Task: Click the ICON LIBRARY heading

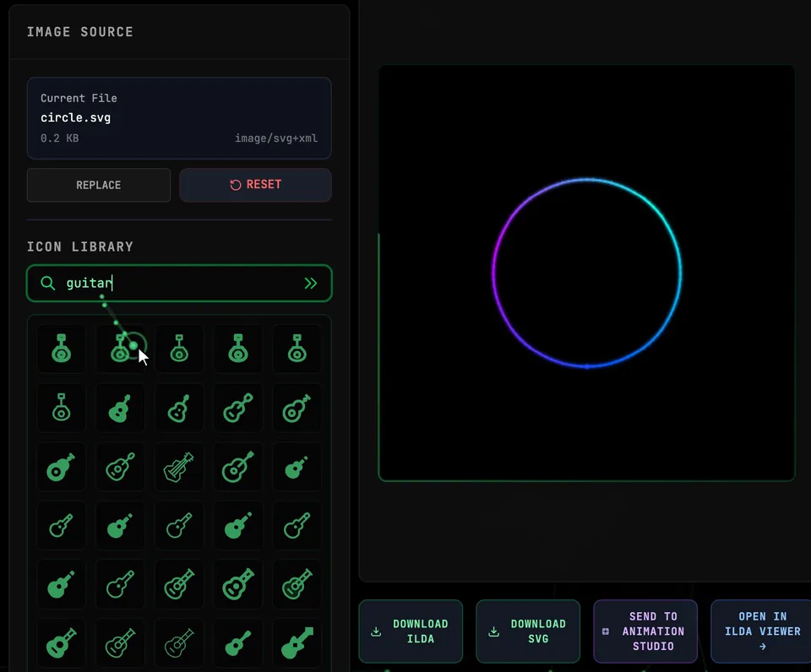Action: [80, 247]
